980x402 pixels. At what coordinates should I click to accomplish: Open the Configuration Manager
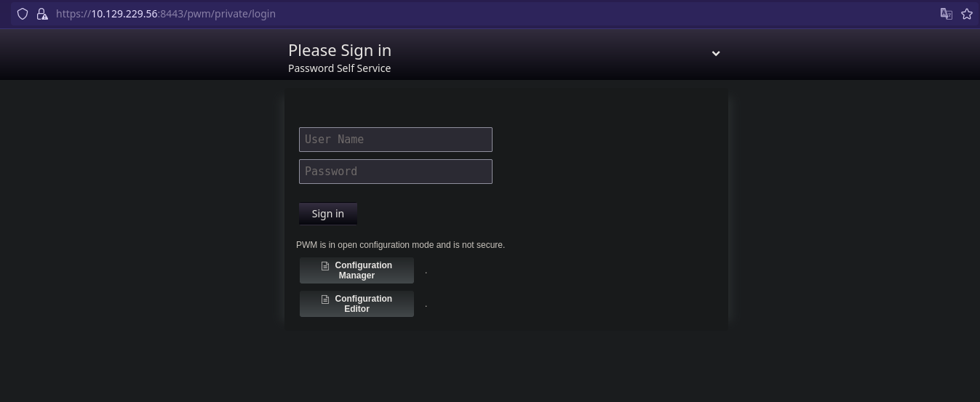(x=356, y=270)
